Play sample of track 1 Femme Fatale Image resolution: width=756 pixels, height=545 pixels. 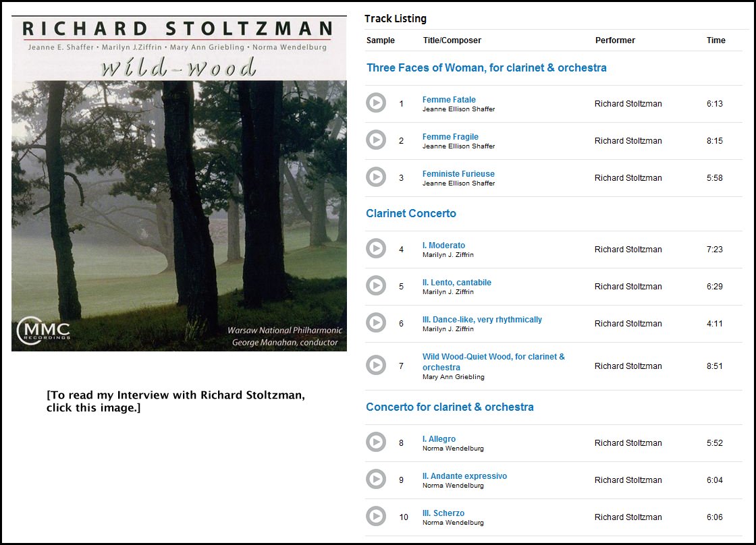(x=376, y=103)
